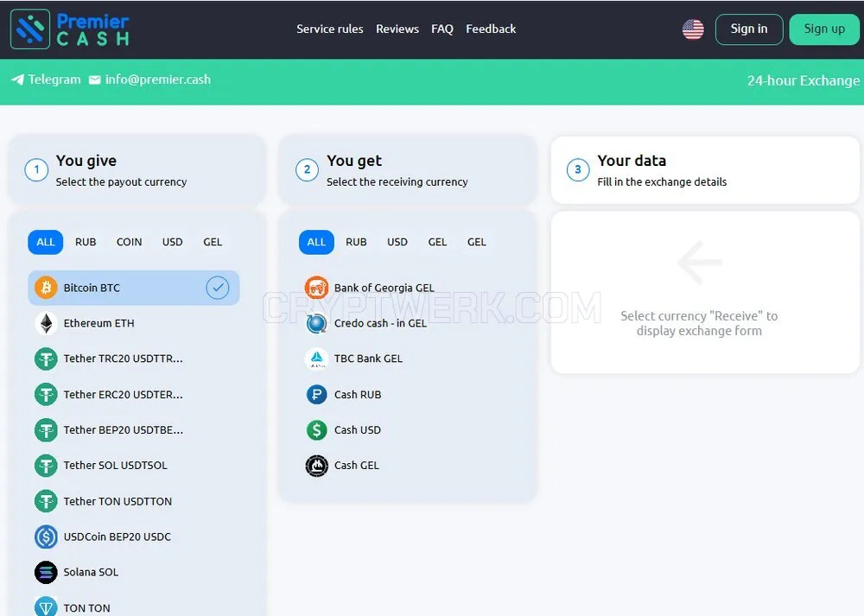Select USD filter under You get
Screen dimensions: 864x616
tap(397, 242)
